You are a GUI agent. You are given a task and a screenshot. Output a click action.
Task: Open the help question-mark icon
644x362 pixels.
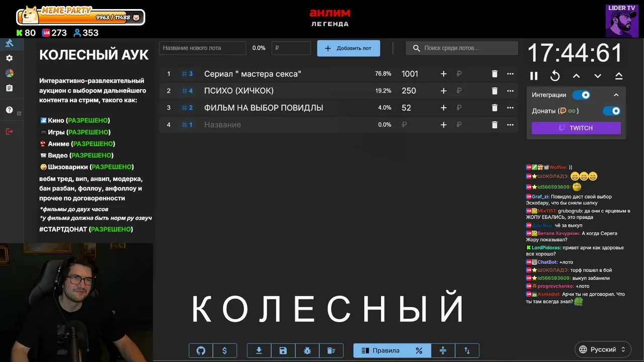click(x=9, y=110)
